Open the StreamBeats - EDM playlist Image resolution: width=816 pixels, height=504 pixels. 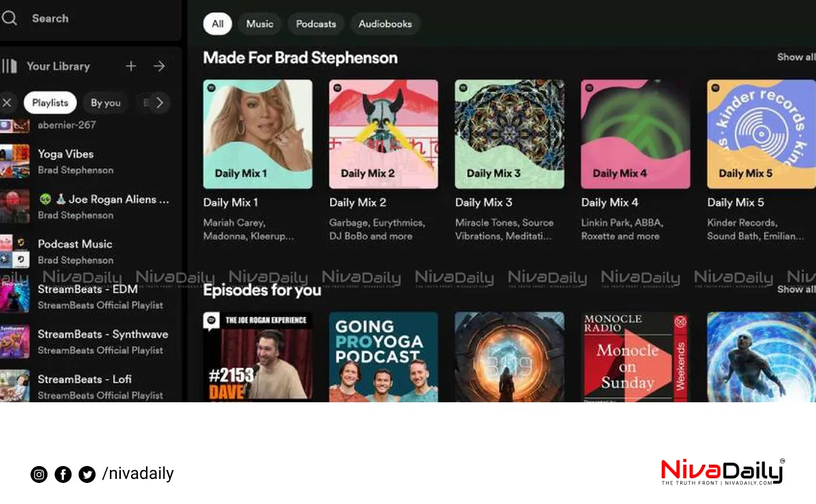[88, 296]
